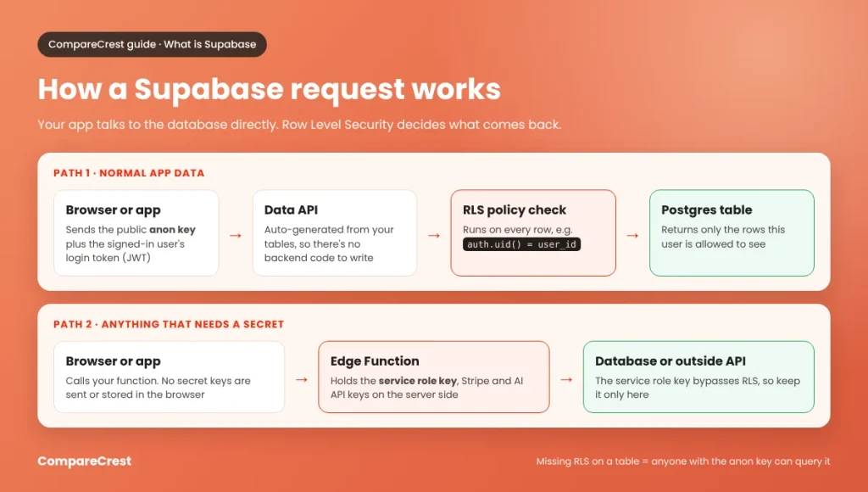The width and height of the screenshot is (868, 492).
Task: Click the "Returns only the rows" description
Action: (x=723, y=237)
